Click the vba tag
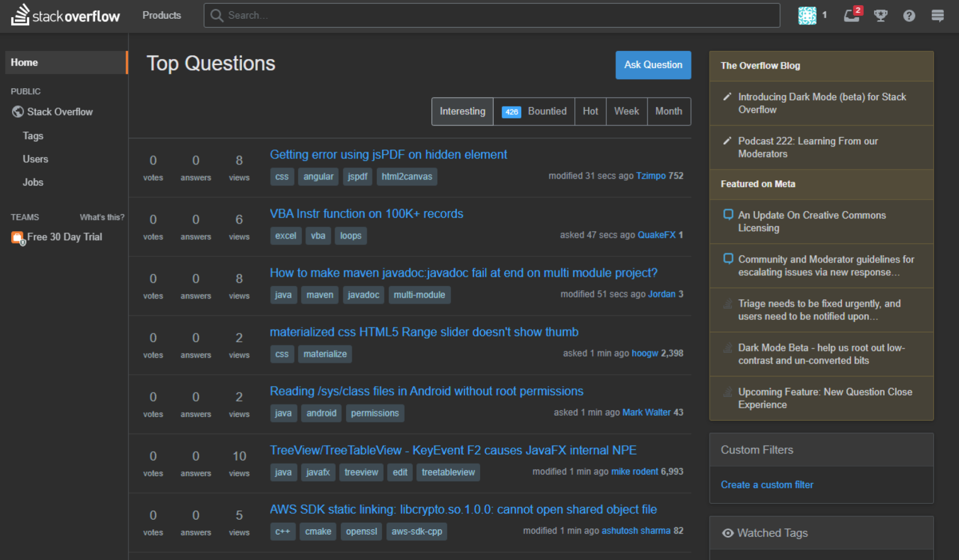The image size is (959, 560). [x=318, y=236]
